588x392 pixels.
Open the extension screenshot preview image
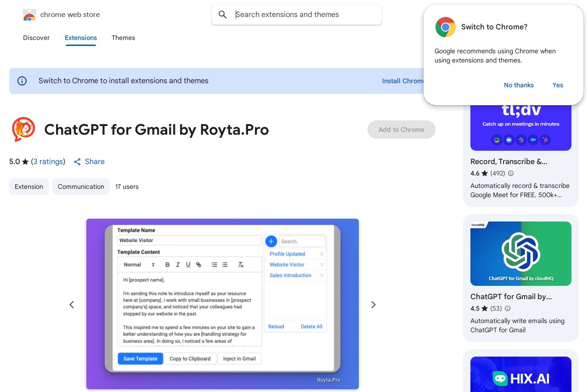point(222,304)
